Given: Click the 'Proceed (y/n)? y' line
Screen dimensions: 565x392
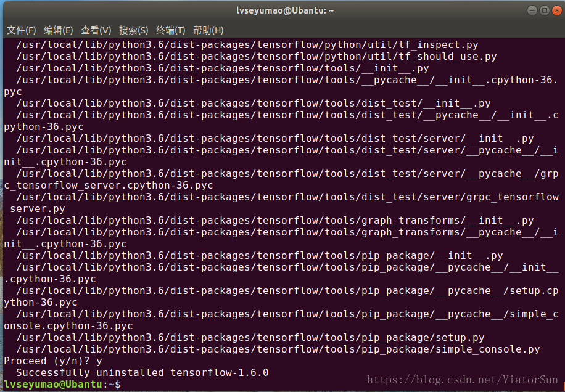Looking at the screenshot, I should click(x=53, y=361).
